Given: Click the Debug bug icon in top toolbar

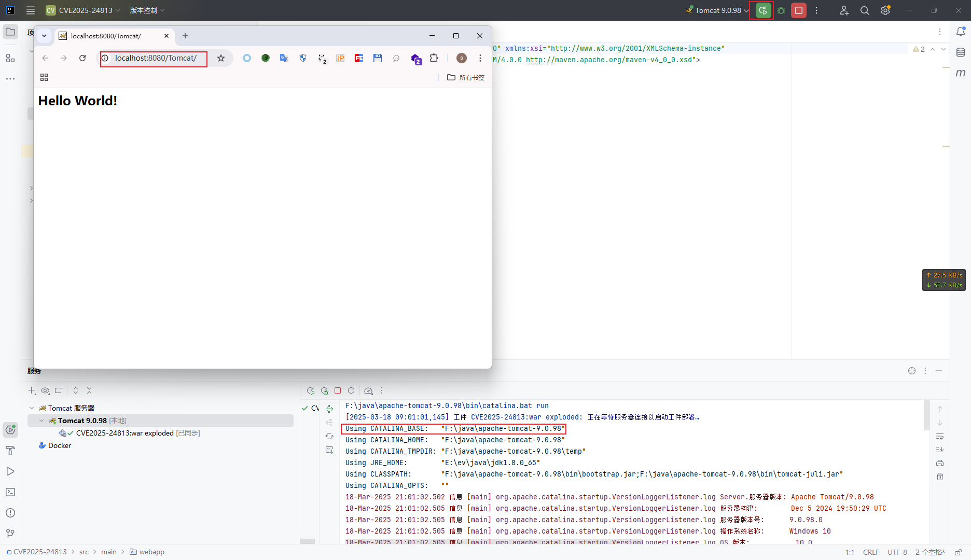Looking at the screenshot, I should (x=781, y=10).
